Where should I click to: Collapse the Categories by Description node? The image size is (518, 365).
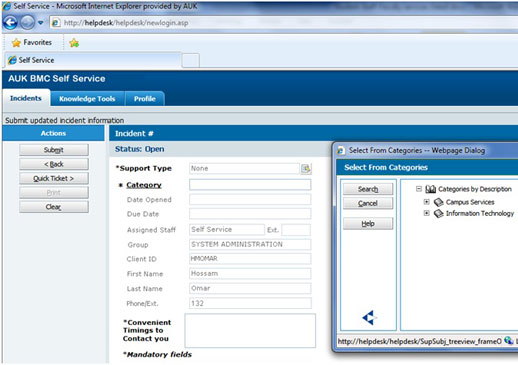tap(419, 189)
